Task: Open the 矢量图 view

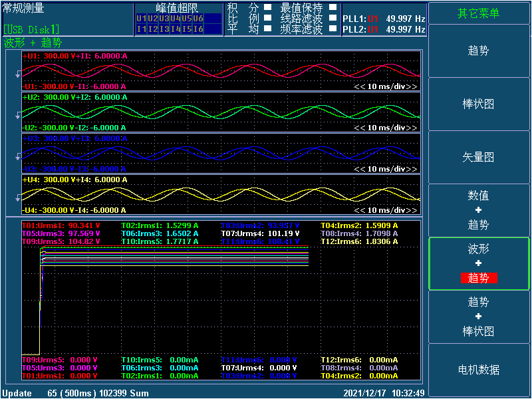Action: point(479,158)
